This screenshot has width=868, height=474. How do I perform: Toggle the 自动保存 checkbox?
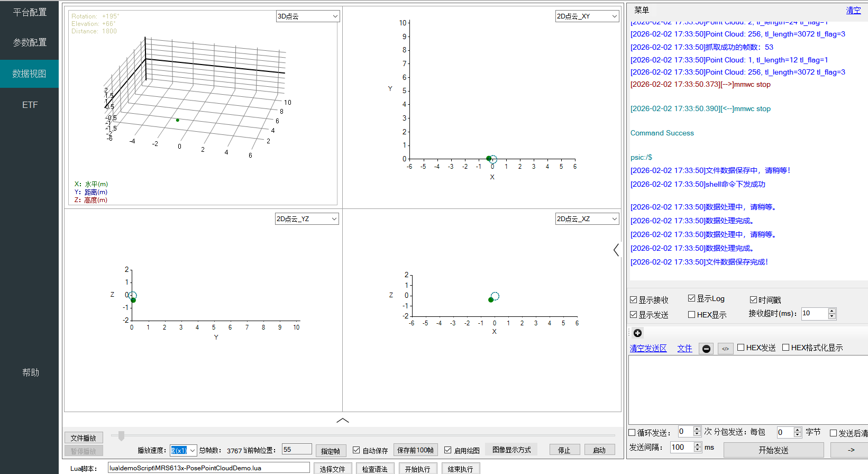click(357, 450)
